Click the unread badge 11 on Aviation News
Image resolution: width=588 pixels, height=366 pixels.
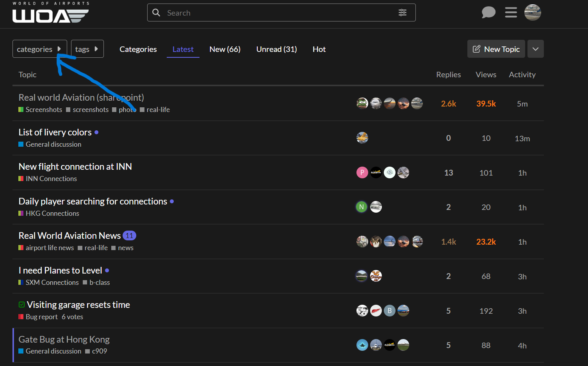[x=129, y=236]
